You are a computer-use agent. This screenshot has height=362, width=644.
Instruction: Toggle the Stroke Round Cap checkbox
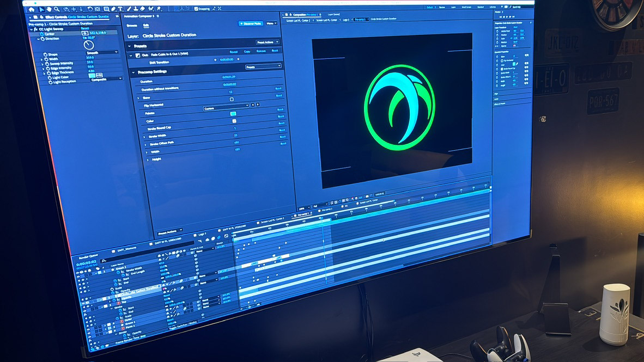click(234, 121)
